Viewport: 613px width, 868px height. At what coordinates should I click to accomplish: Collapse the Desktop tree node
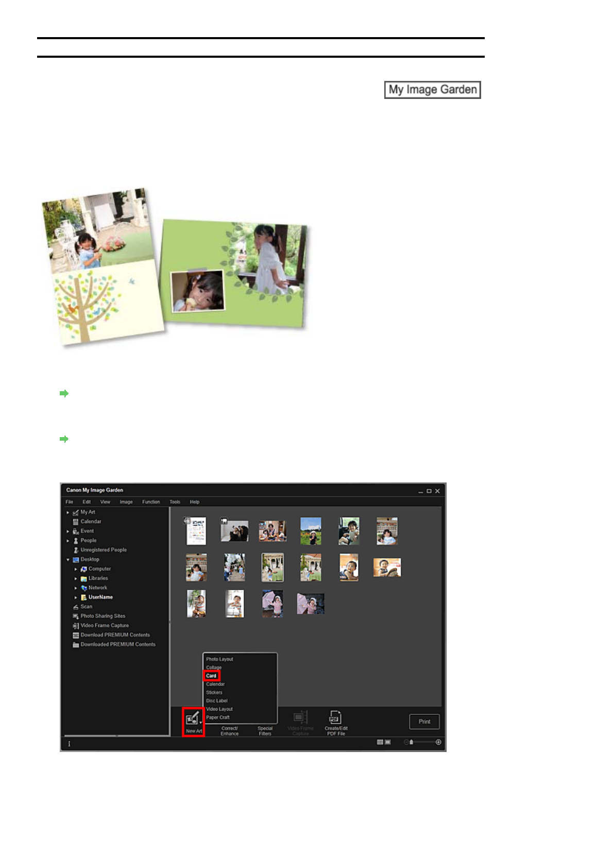coord(68,560)
